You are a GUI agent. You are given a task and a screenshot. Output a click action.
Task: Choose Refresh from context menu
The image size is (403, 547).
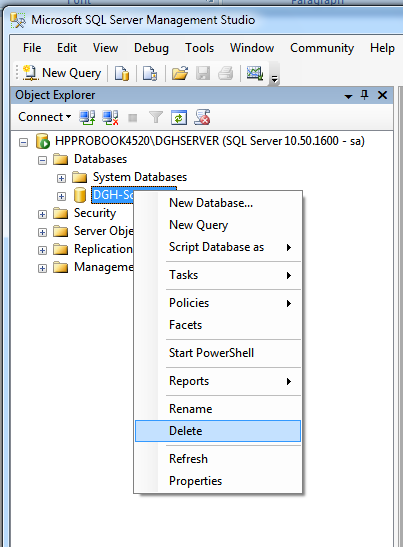(218, 459)
